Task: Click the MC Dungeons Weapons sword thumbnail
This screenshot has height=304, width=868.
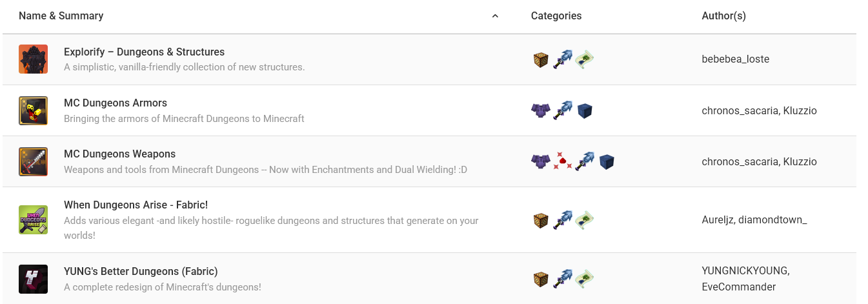Action: click(33, 161)
